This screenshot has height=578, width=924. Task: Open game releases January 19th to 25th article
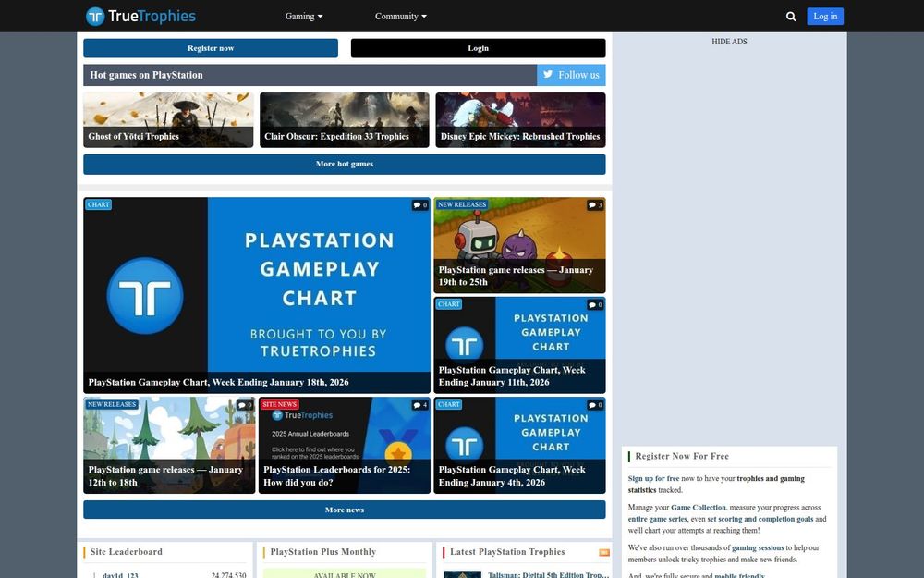click(x=519, y=245)
